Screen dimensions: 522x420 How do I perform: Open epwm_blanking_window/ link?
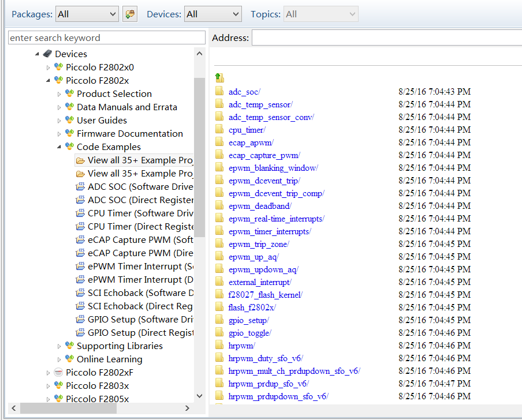(x=273, y=168)
